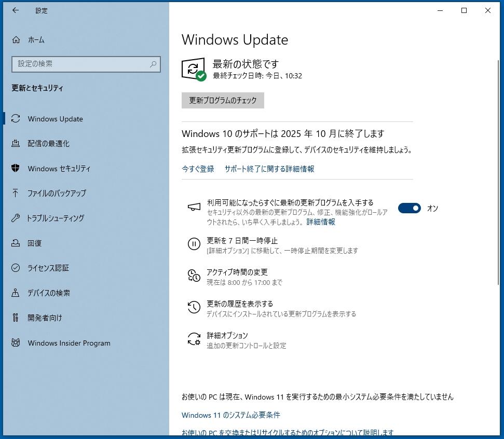This screenshot has width=504, height=439.
Task: Click the update status icon with green check
Action: point(194,69)
